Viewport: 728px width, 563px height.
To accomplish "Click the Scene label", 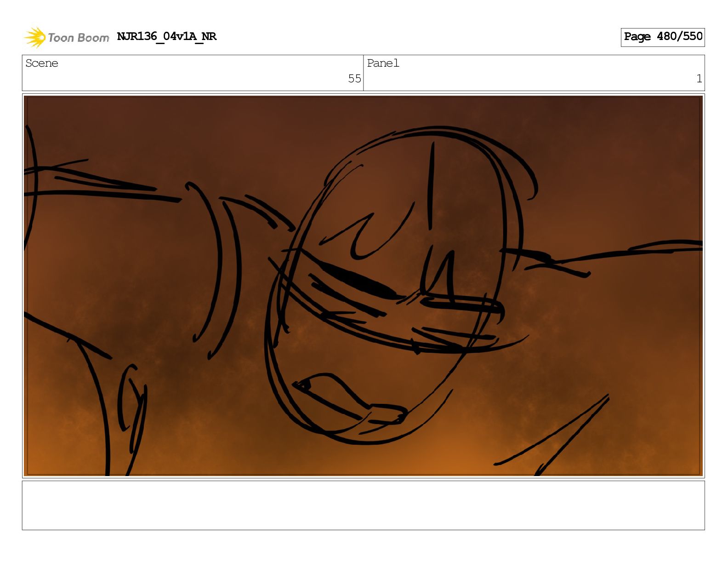I will click(42, 63).
